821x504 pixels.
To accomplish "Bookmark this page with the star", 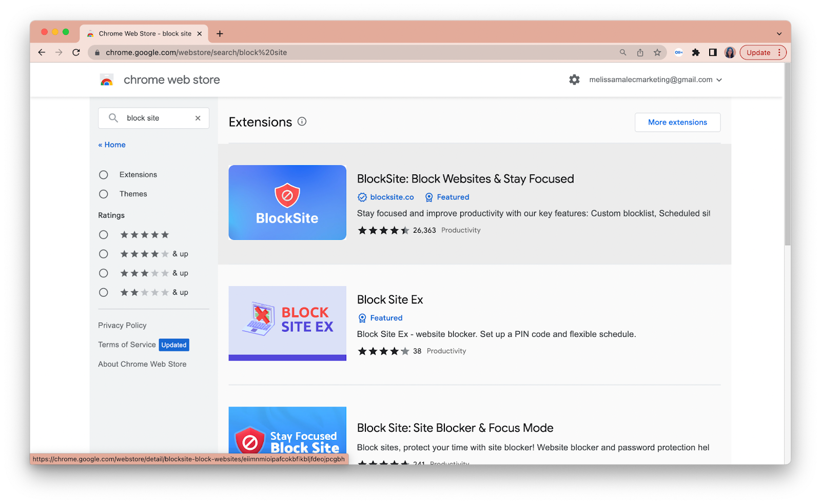I will [x=657, y=52].
